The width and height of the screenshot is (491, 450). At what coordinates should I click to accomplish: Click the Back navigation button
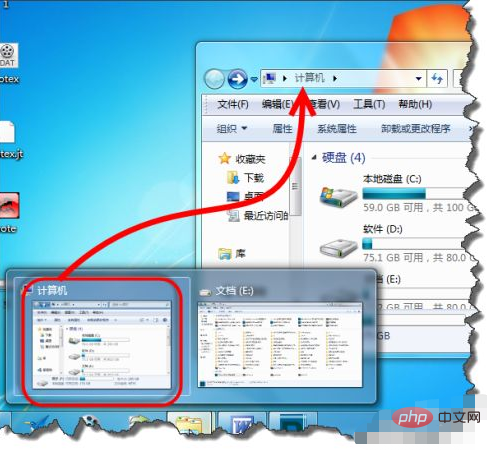[x=214, y=79]
